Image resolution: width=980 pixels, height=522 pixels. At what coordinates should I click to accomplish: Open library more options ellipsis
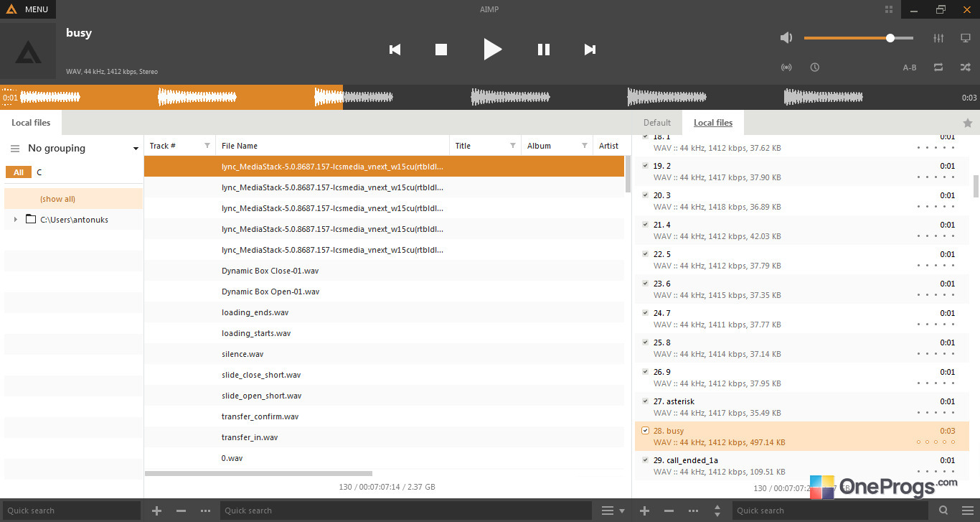point(206,511)
